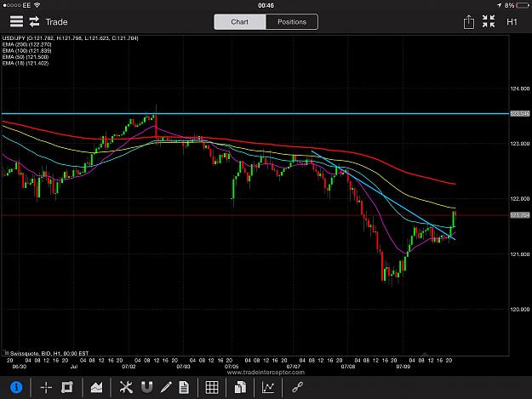
Task: Tap the 120.000 price axis label
Action: 520,309
